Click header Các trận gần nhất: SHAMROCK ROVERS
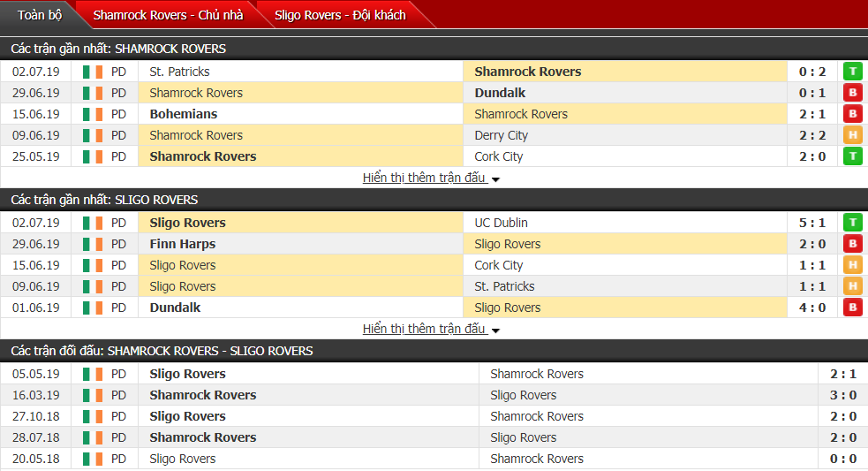The width and height of the screenshot is (868, 471). 118,49
